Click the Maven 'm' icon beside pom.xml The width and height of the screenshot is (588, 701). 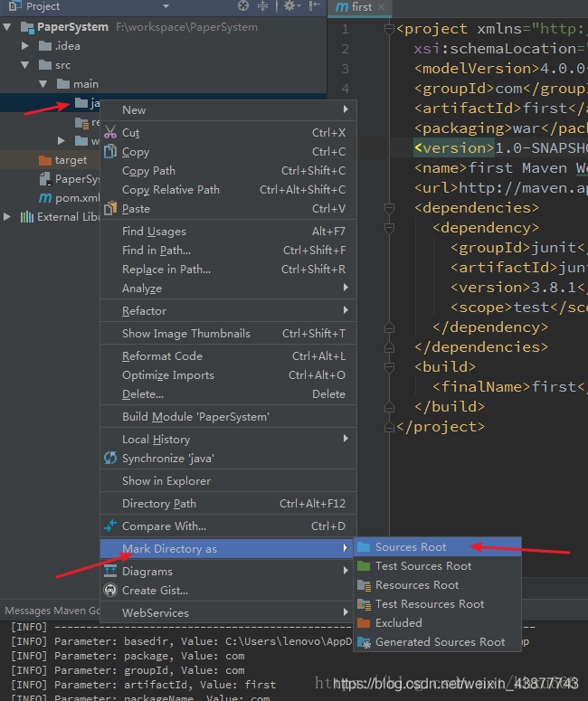(45, 197)
